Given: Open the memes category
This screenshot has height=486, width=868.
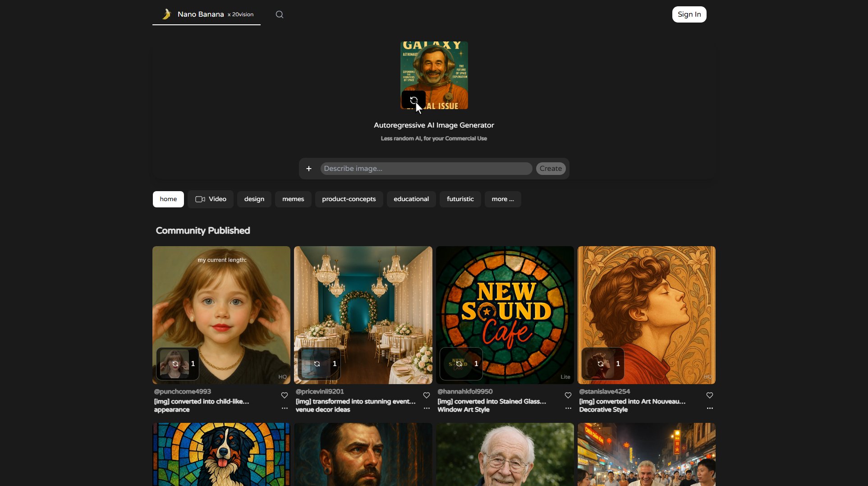Looking at the screenshot, I should pos(293,199).
